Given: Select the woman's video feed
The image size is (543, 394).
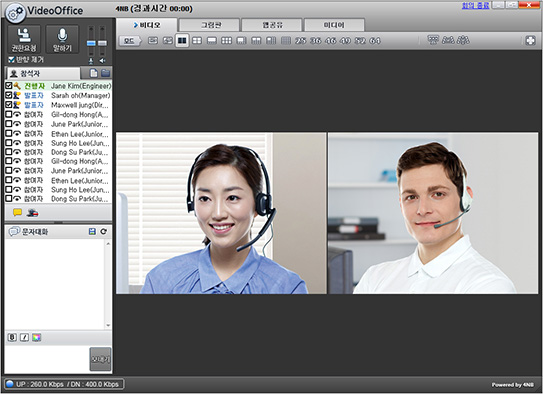Looking at the screenshot, I should point(221,213).
